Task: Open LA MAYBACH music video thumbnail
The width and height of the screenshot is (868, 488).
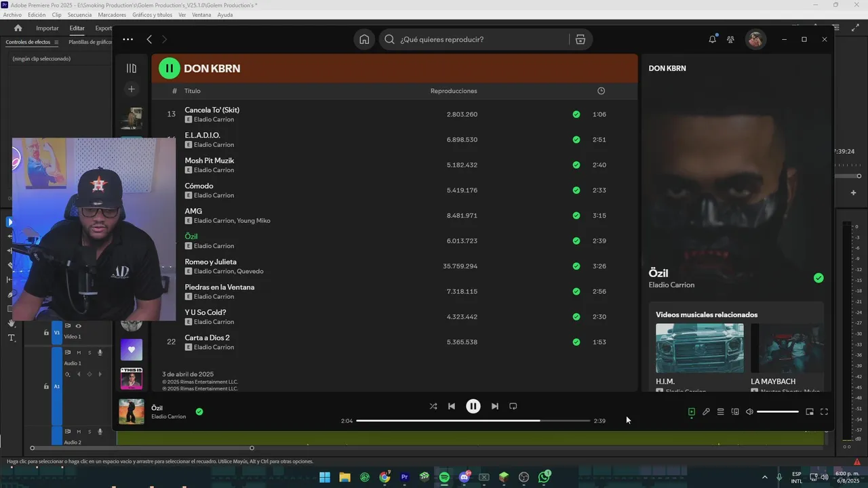Action: click(787, 348)
